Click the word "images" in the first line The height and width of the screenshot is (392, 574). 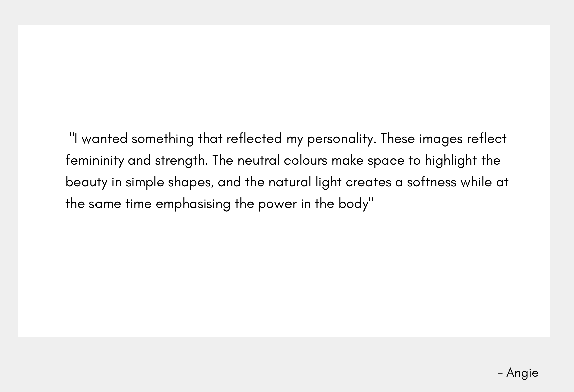[x=441, y=139]
